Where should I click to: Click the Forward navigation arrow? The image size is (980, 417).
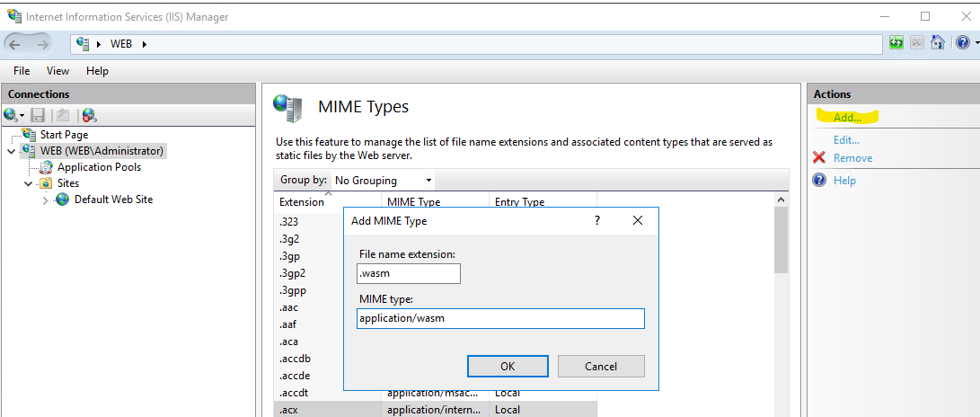(42, 44)
